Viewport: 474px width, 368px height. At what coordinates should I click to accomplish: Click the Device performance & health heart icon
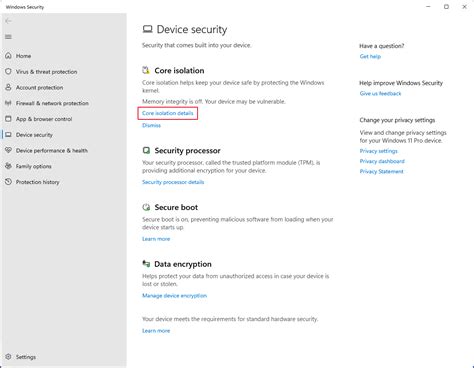click(x=8, y=150)
